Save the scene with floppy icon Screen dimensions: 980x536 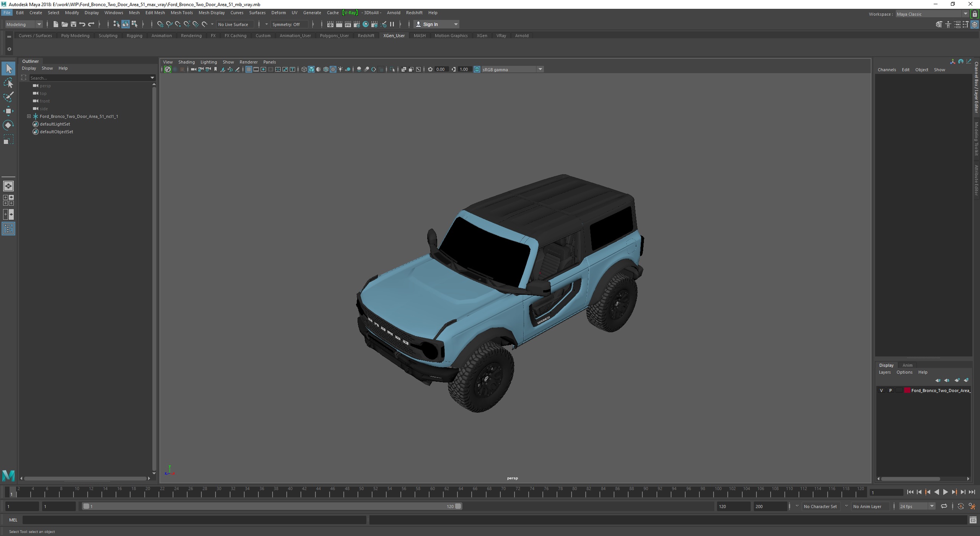pos(73,25)
